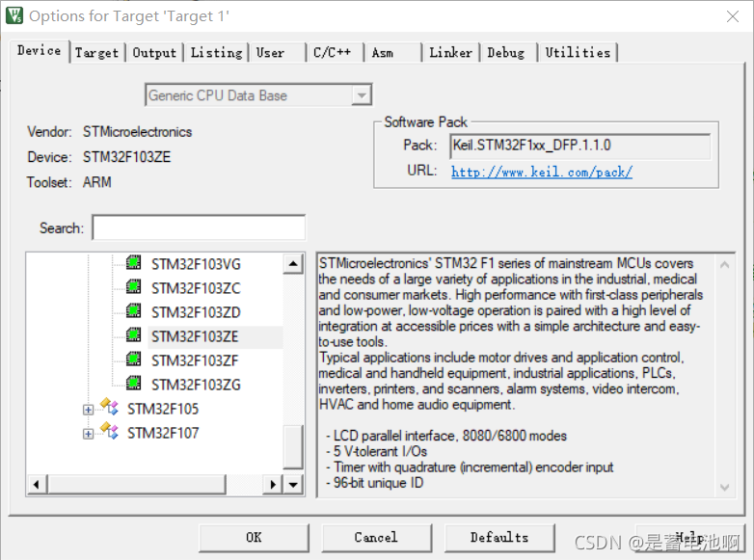Expand the STM32F107 tree node
The width and height of the screenshot is (754, 560).
[88, 434]
